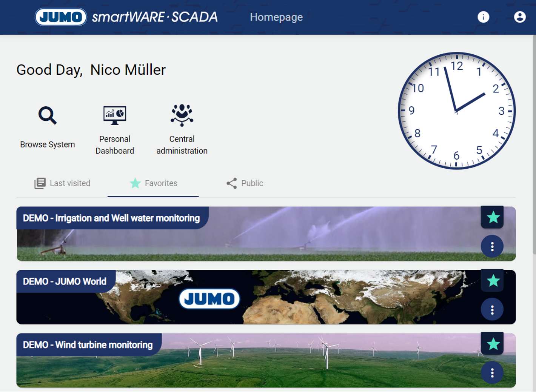This screenshot has width=536, height=392.
Task: Toggle favorite star on JUMO World
Action: coord(492,281)
